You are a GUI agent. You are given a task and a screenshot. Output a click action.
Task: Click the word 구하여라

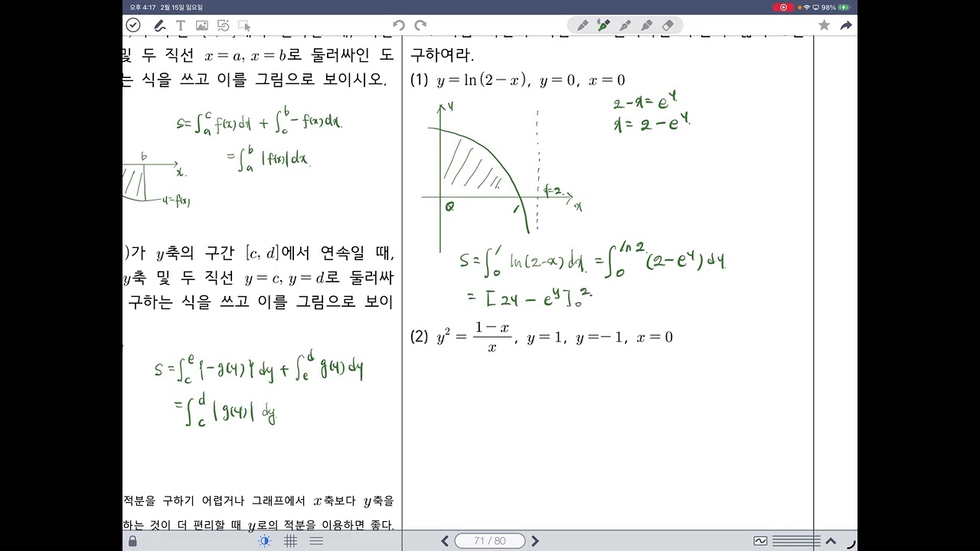coord(443,55)
